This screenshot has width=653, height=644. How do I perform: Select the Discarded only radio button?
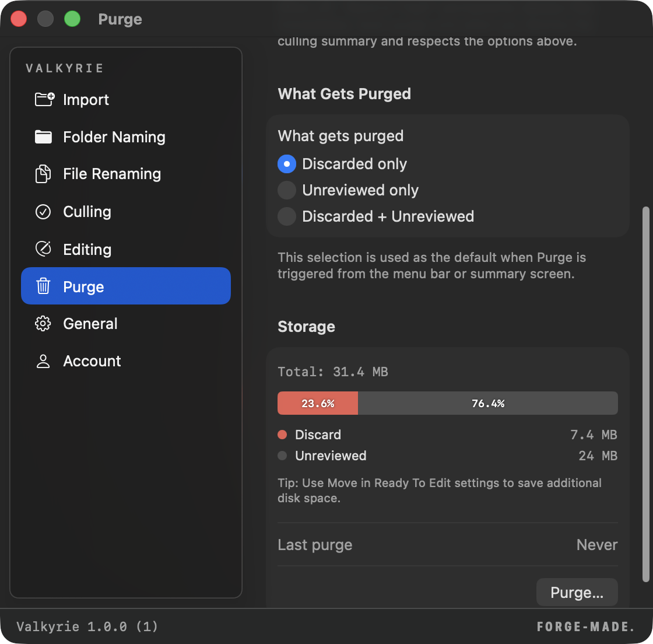287,164
